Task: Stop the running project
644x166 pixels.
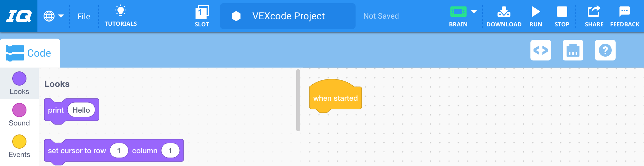Action: tap(562, 16)
